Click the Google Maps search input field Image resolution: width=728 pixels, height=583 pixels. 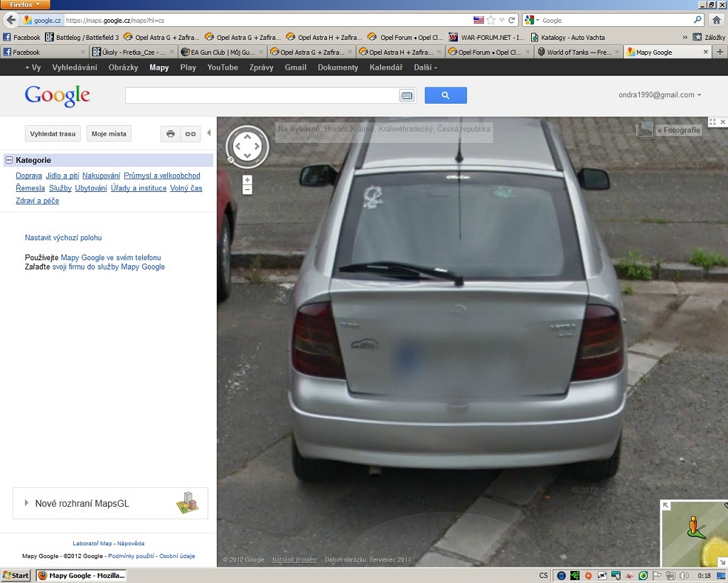262,95
